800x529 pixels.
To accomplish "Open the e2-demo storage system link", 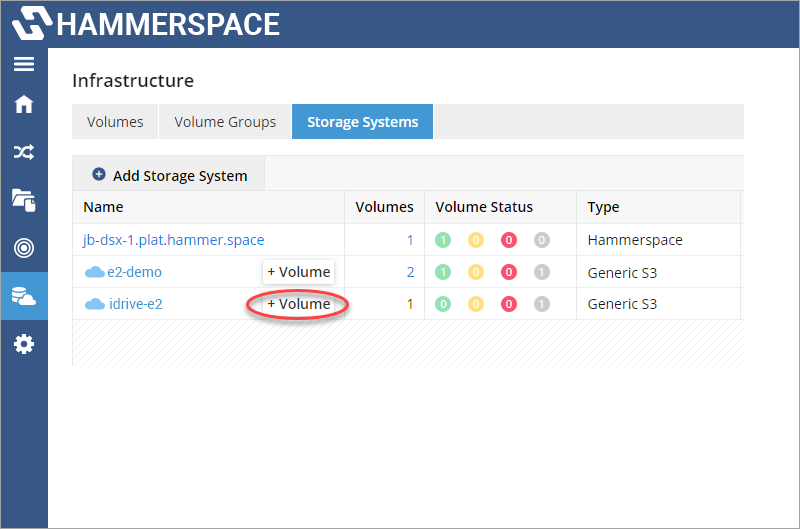I will tap(134, 272).
